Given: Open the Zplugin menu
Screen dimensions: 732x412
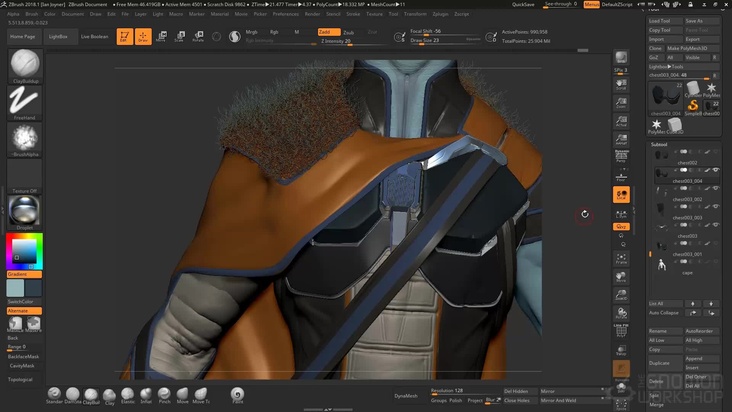Looking at the screenshot, I should point(440,14).
